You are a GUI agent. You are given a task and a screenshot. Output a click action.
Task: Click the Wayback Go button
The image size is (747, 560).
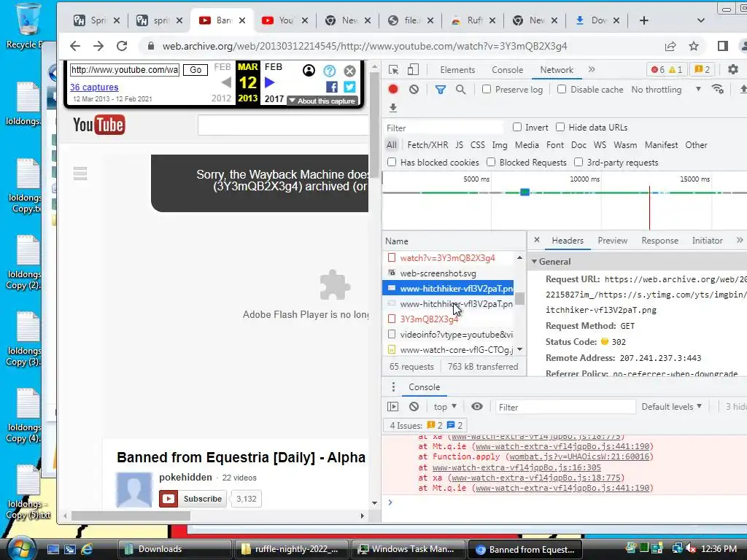(196, 70)
